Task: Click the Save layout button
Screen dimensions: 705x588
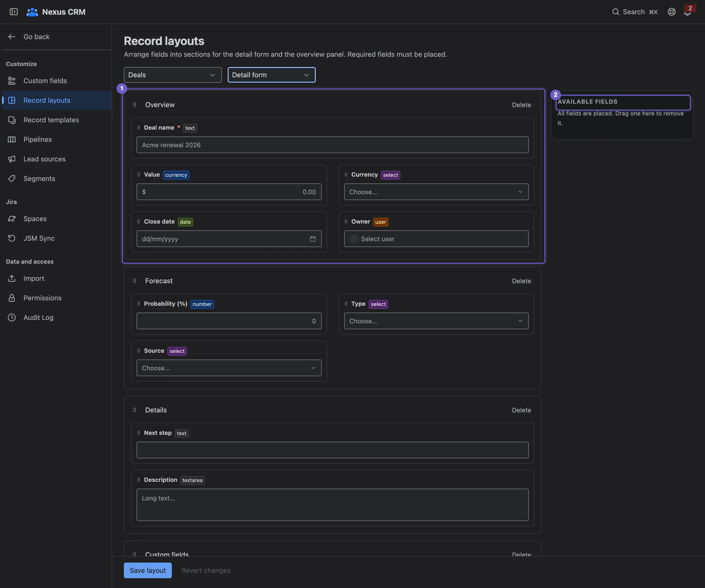Action: [x=148, y=570]
